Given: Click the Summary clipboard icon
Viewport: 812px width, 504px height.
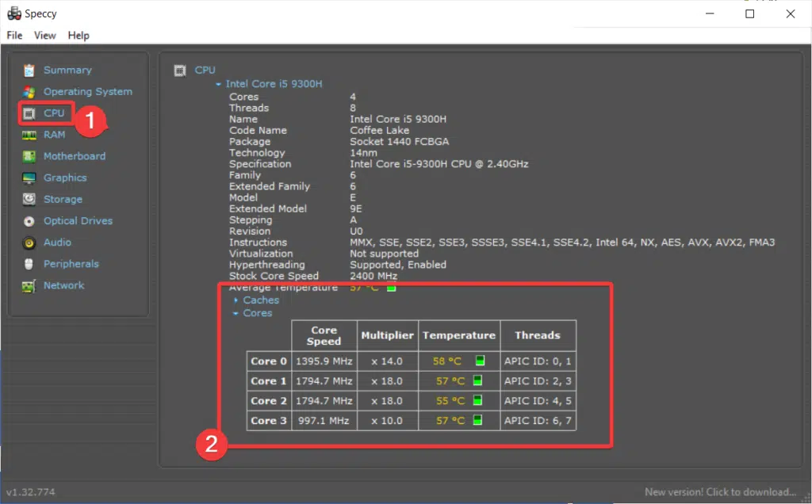Looking at the screenshot, I should pyautogui.click(x=29, y=70).
